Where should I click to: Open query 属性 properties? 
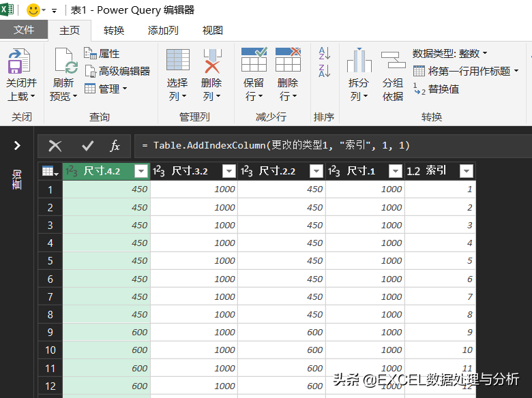tap(102, 53)
